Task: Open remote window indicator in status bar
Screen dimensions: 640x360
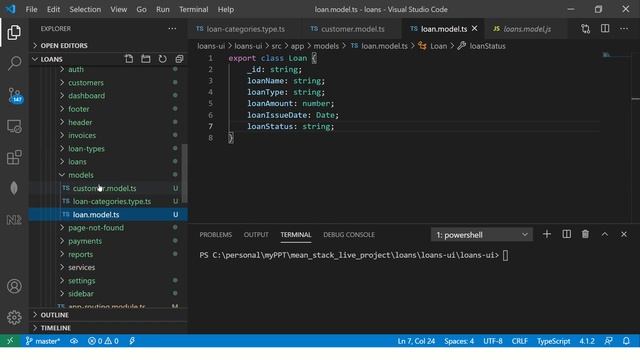Action: [x=10, y=341]
